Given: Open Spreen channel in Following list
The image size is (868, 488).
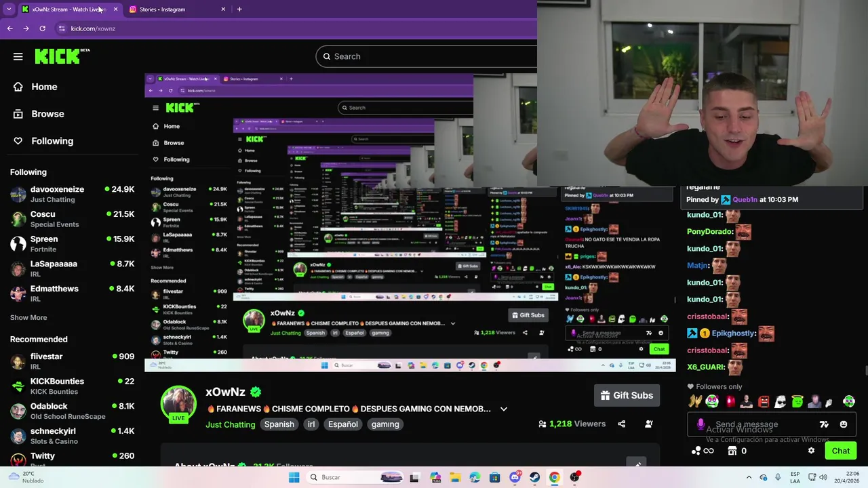Looking at the screenshot, I should click(72, 244).
